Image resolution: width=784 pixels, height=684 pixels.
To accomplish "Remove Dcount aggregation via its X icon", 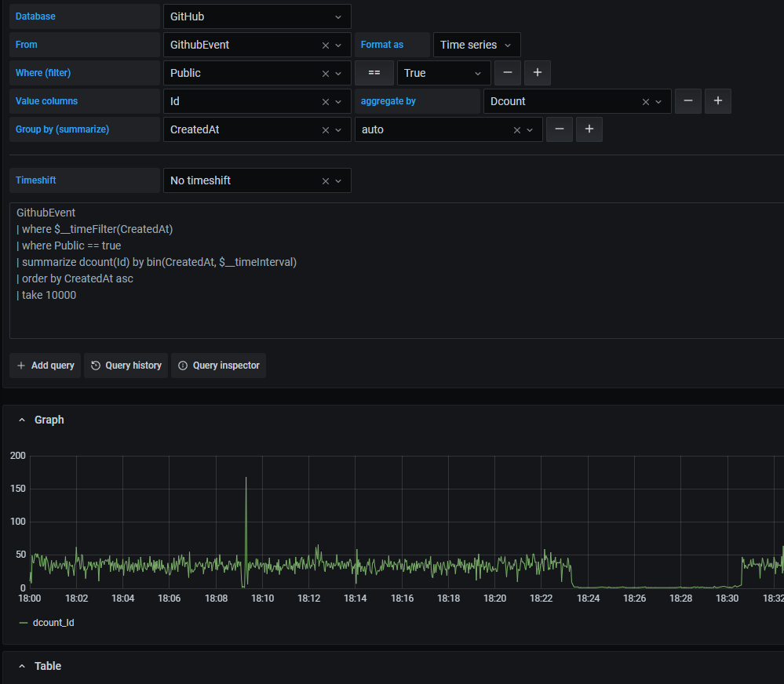I will point(645,100).
